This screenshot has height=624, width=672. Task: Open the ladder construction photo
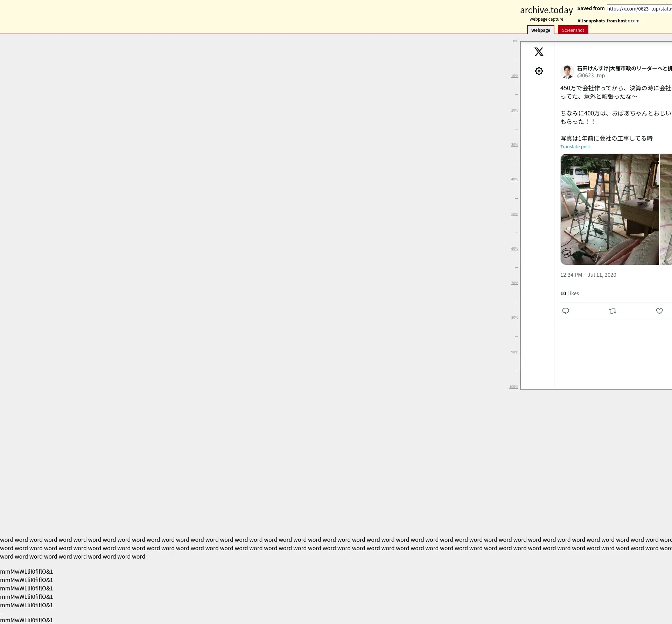coord(609,209)
